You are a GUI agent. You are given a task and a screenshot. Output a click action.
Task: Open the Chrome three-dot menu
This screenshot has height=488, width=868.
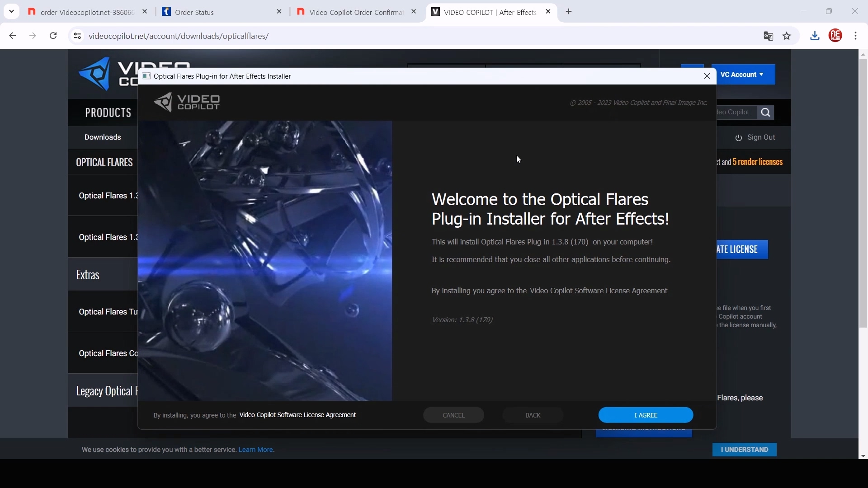(856, 36)
